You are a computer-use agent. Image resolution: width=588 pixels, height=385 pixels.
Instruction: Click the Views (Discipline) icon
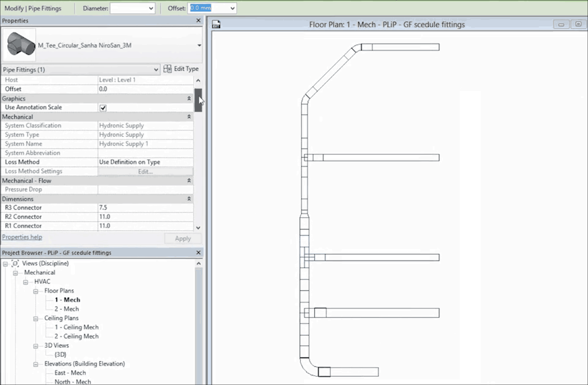coord(15,263)
